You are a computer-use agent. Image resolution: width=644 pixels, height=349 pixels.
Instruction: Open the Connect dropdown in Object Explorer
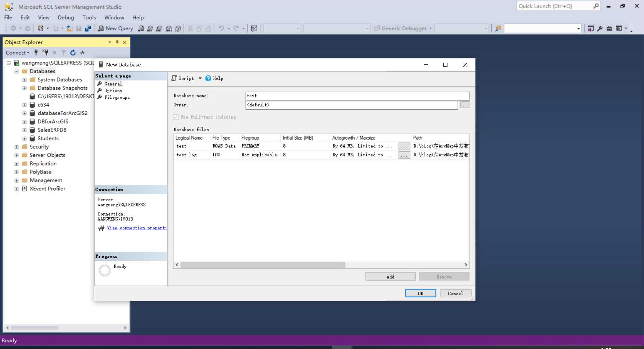click(17, 52)
